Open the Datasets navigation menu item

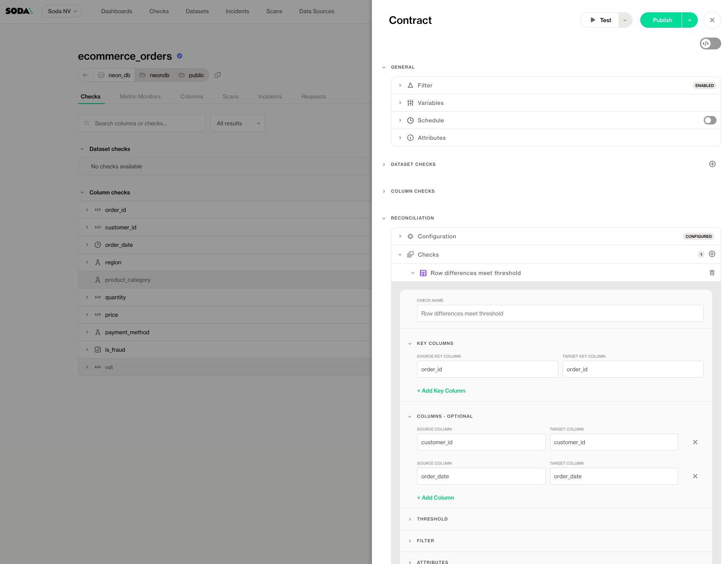tap(197, 11)
